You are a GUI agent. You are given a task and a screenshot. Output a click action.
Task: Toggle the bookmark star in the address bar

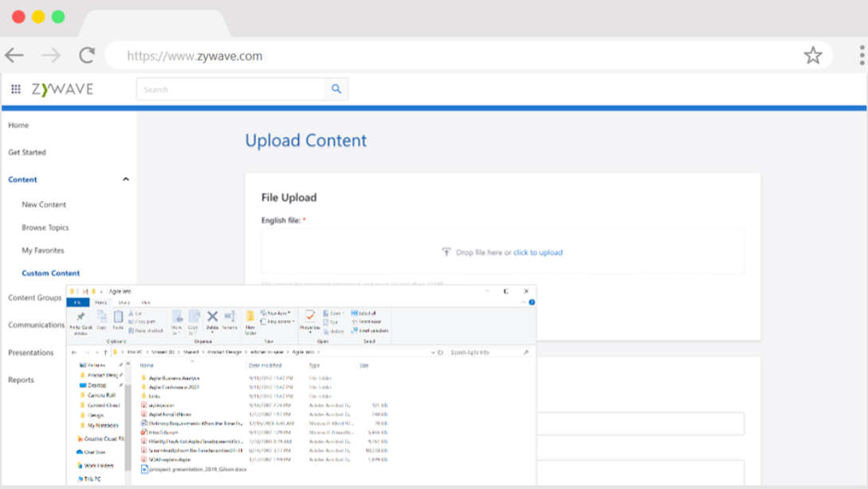(x=813, y=55)
